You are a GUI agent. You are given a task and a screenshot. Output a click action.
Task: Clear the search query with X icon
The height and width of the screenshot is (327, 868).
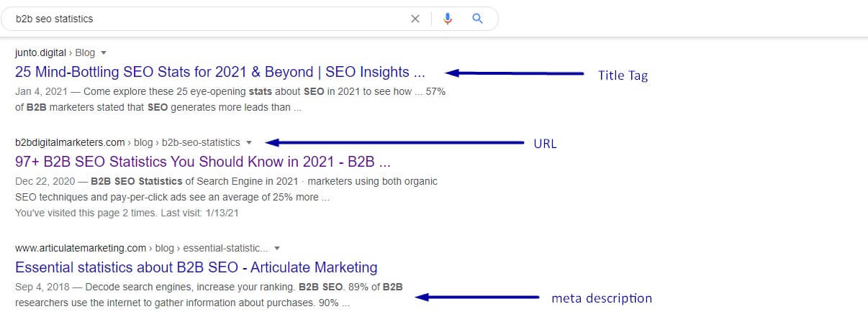pyautogui.click(x=415, y=19)
